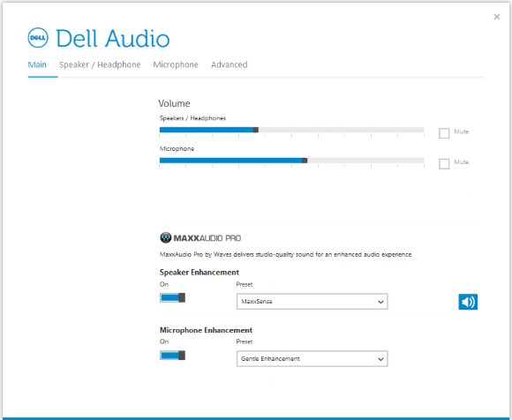The width and height of the screenshot is (512, 420).
Task: Click the Microphone Enhancement heading
Action: (x=206, y=330)
